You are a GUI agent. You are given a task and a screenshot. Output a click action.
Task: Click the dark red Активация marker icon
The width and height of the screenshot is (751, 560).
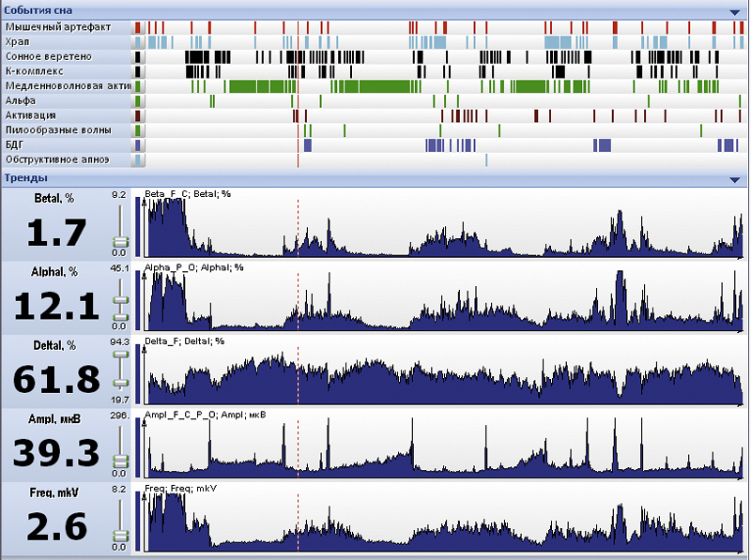138,115
